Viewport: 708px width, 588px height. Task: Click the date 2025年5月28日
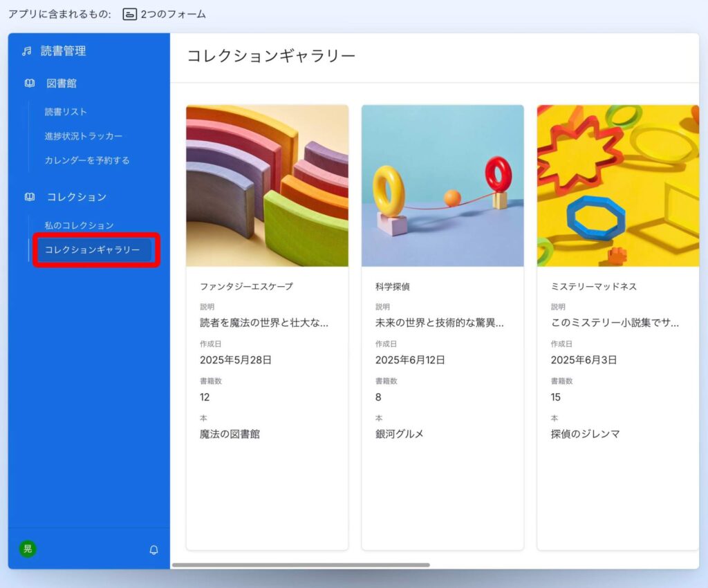(236, 360)
